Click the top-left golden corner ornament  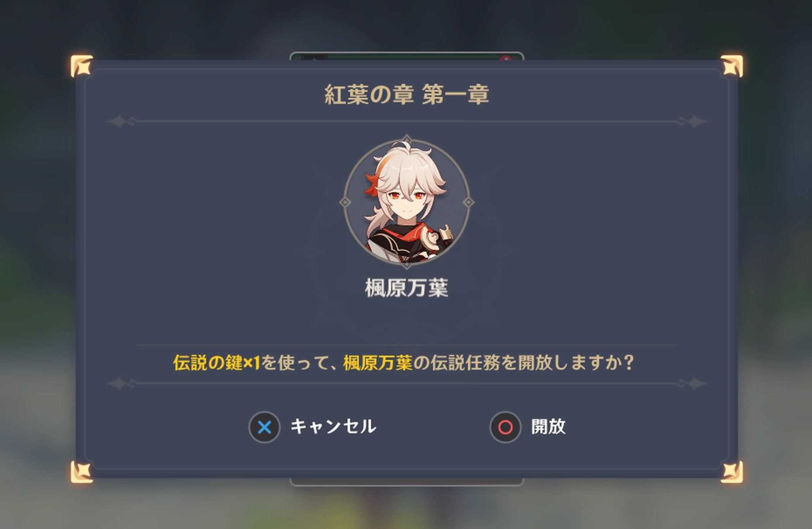click(82, 66)
